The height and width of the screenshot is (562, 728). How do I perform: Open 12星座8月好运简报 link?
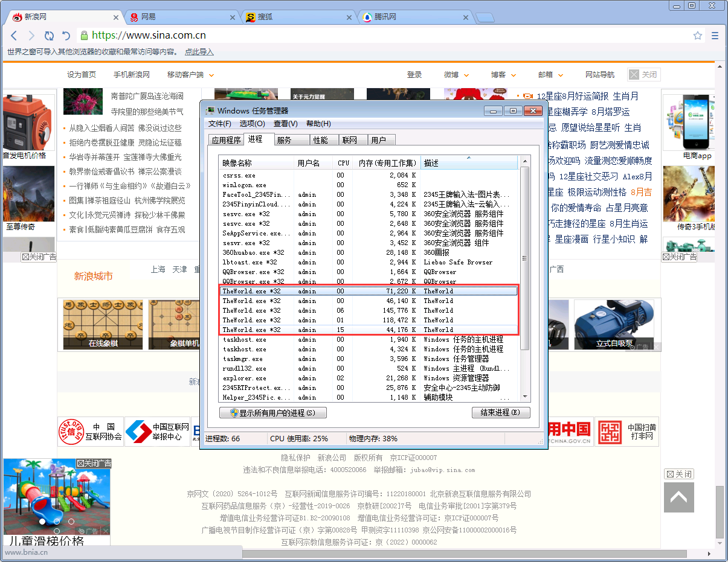click(x=573, y=96)
